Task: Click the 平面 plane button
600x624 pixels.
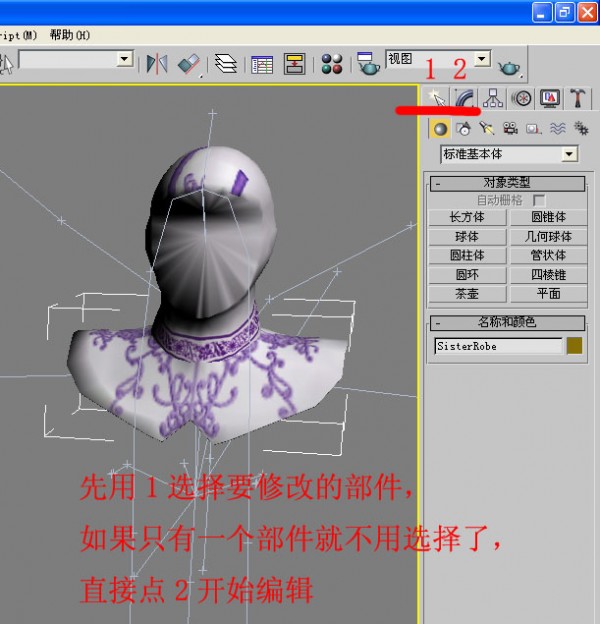Action: (x=549, y=294)
